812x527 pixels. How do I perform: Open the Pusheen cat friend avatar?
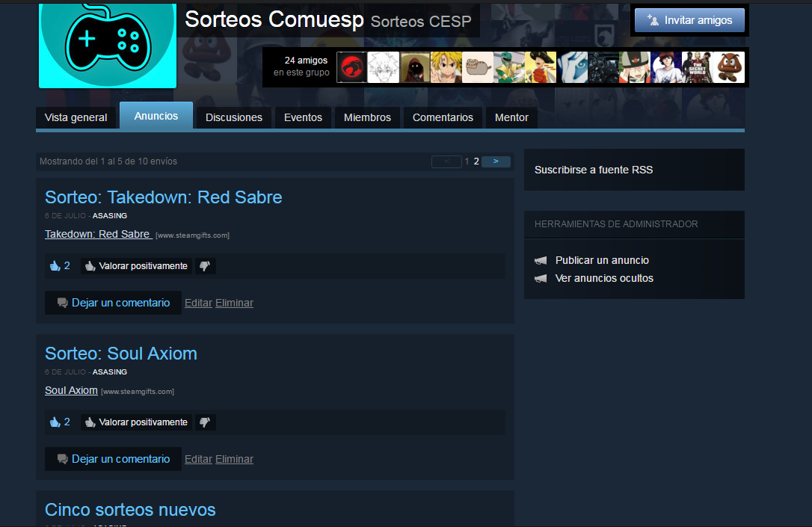pyautogui.click(x=478, y=67)
